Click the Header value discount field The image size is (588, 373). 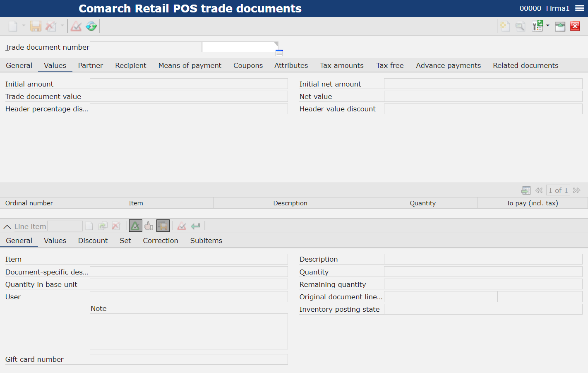click(483, 108)
